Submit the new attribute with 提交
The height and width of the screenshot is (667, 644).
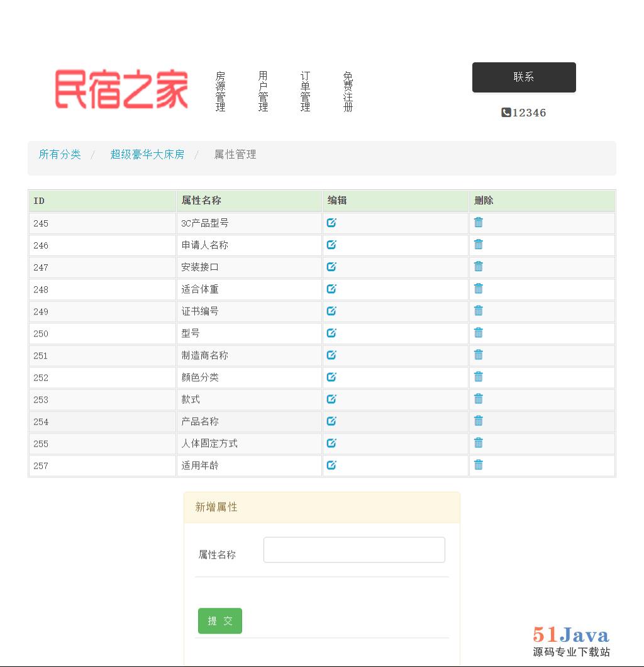click(x=219, y=621)
